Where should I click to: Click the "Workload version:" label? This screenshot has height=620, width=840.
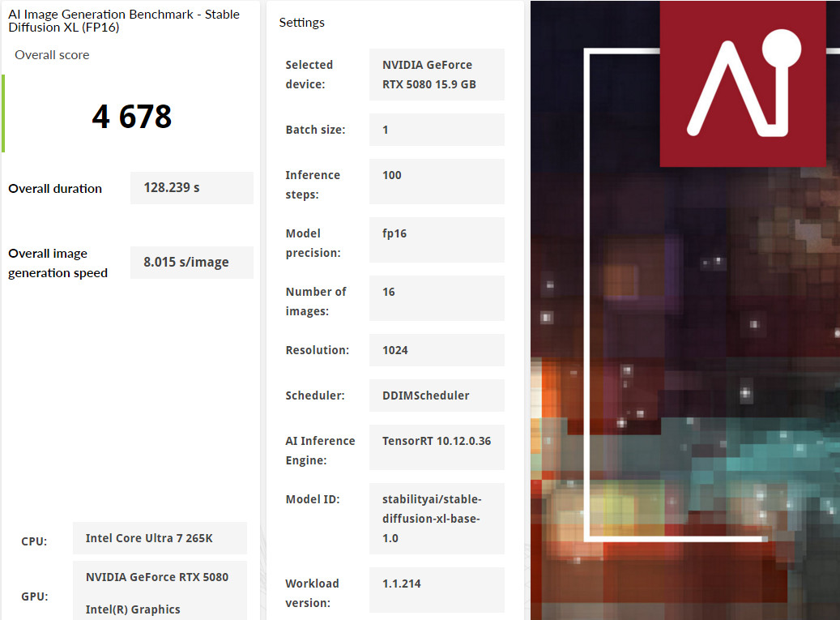coord(312,593)
